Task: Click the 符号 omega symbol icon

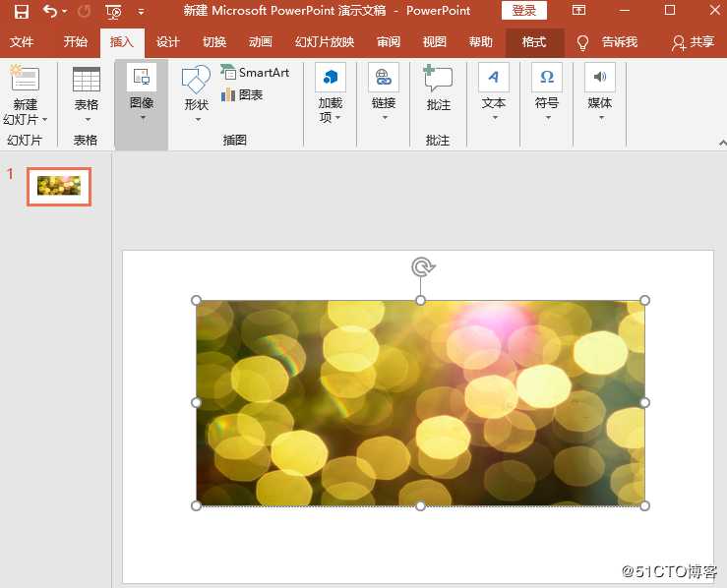Action: tap(547, 77)
